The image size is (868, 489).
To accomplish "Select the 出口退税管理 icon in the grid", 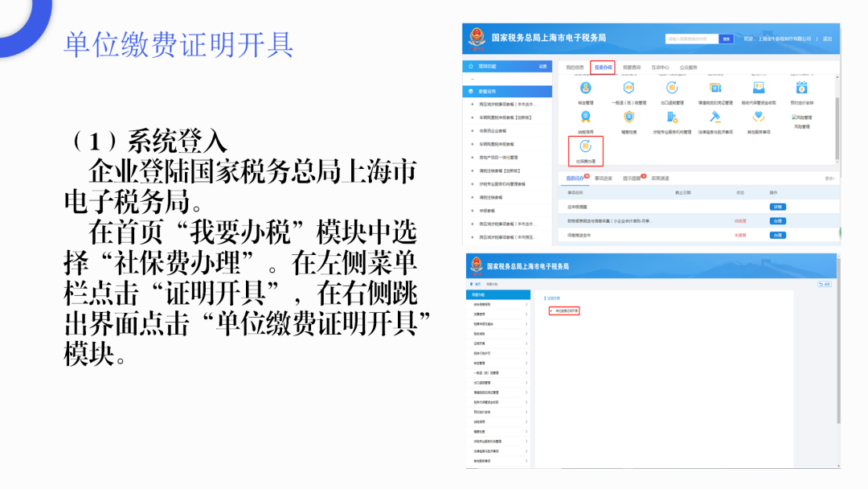I will 671,88.
